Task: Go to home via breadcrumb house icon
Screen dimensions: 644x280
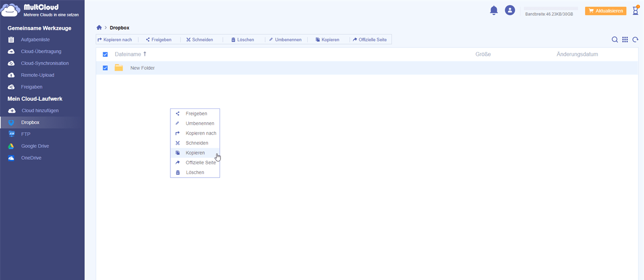Action: [99, 28]
